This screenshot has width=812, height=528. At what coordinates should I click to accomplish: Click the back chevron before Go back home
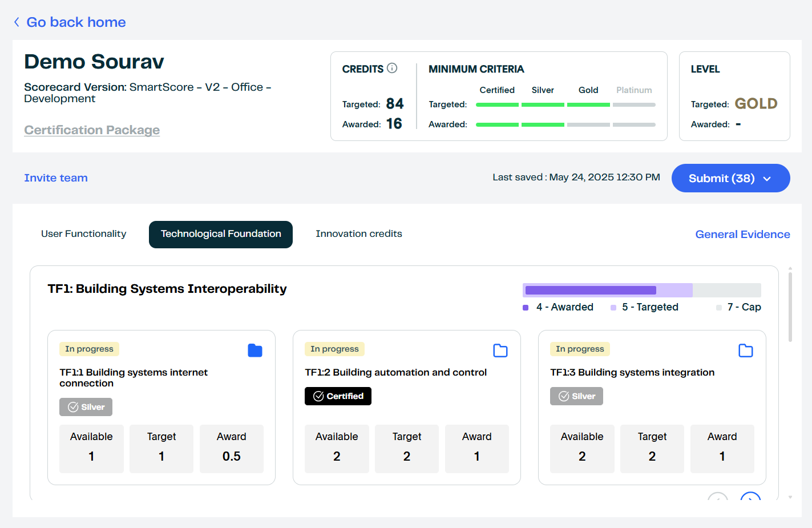pyautogui.click(x=16, y=22)
